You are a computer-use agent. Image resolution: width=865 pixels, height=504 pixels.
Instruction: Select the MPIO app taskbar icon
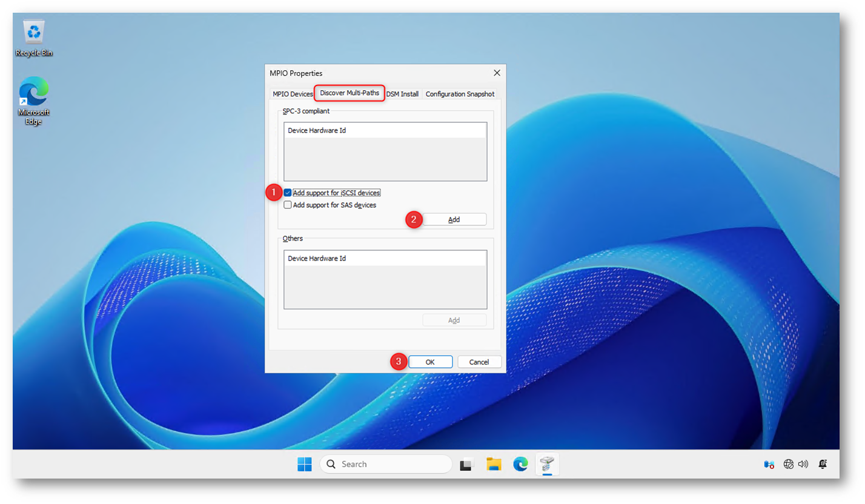tap(547, 464)
